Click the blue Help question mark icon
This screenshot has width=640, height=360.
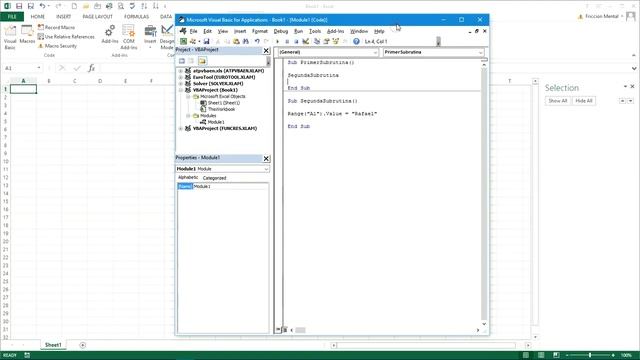click(x=356, y=41)
